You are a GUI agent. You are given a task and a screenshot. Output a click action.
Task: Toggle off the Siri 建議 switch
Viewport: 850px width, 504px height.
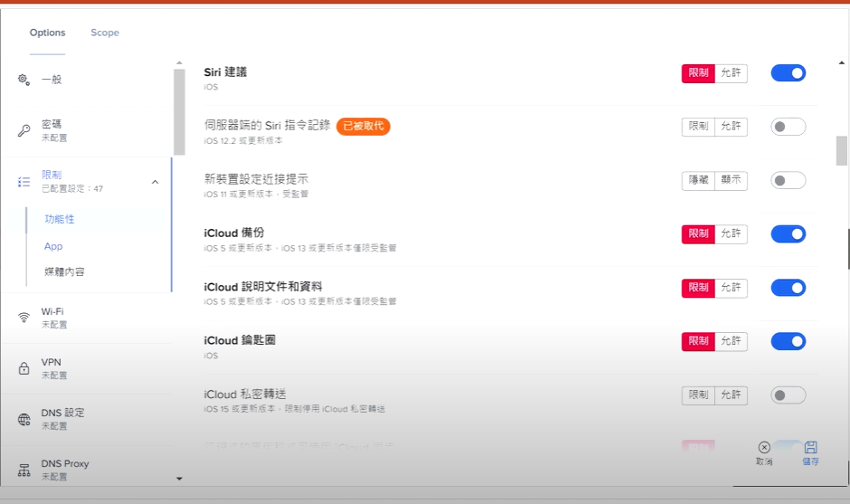tap(788, 73)
